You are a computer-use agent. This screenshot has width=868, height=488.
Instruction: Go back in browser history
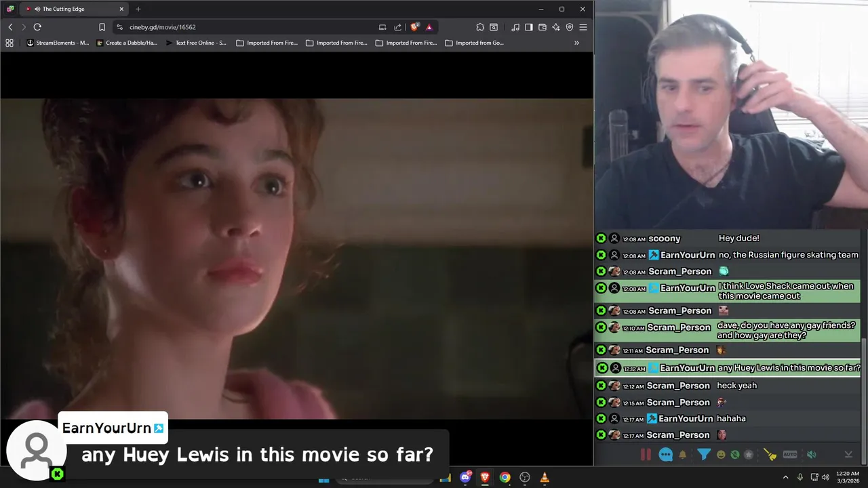10,27
